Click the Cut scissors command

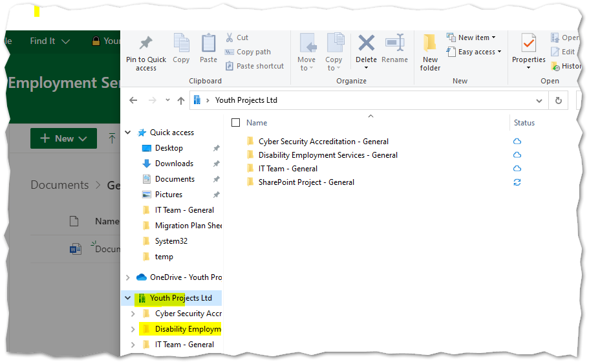[237, 37]
